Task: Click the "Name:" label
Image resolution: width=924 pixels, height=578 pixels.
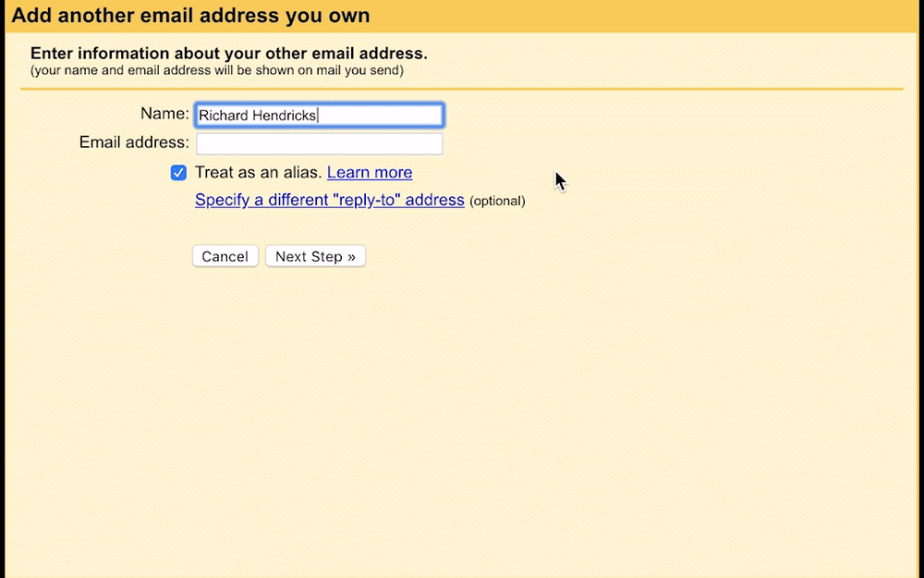Action: click(164, 113)
